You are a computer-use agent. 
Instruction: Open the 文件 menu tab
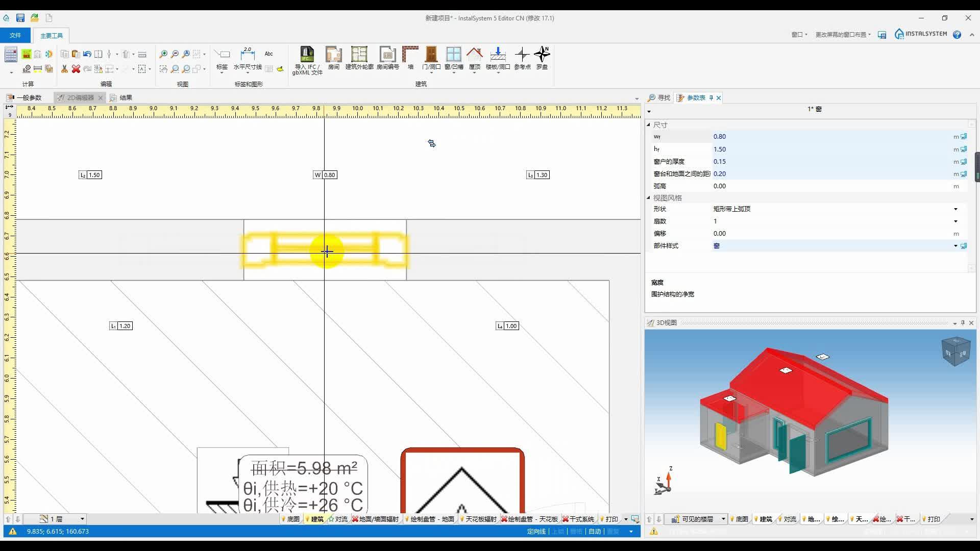[15, 35]
